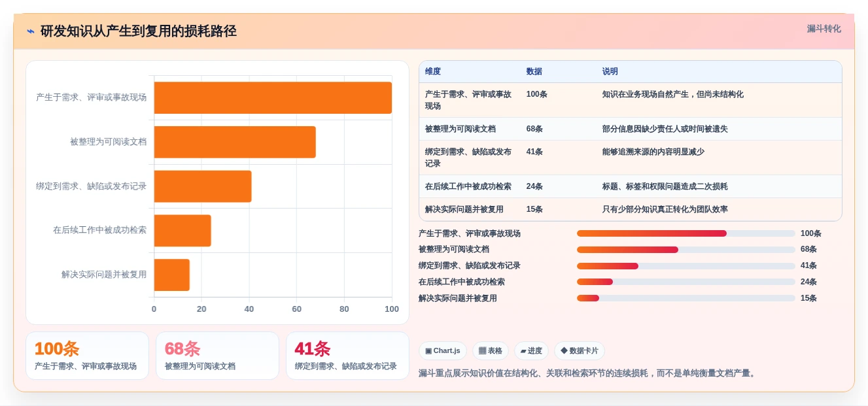The width and height of the screenshot is (868, 406).
Task: Click the 41条 data card
Action: point(347,356)
